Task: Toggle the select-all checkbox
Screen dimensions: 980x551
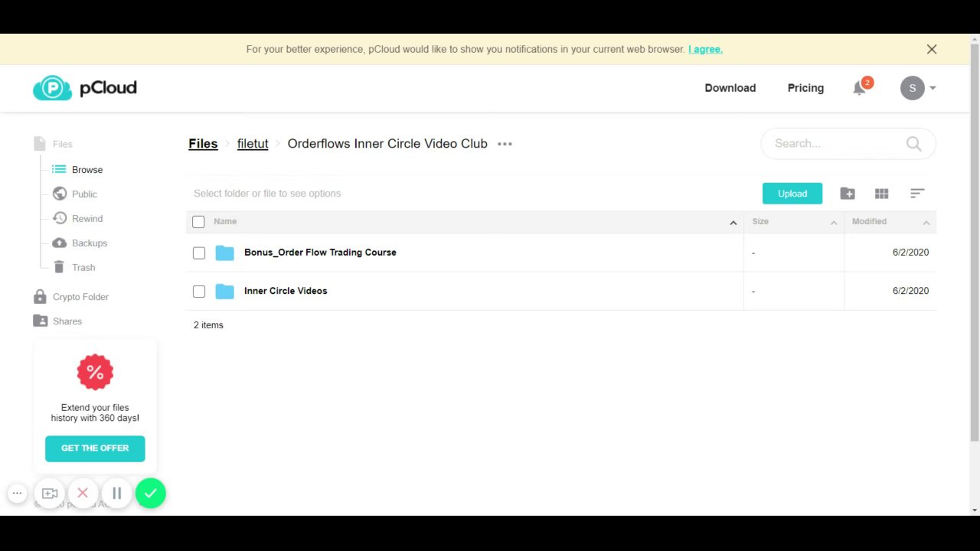Action: tap(198, 222)
